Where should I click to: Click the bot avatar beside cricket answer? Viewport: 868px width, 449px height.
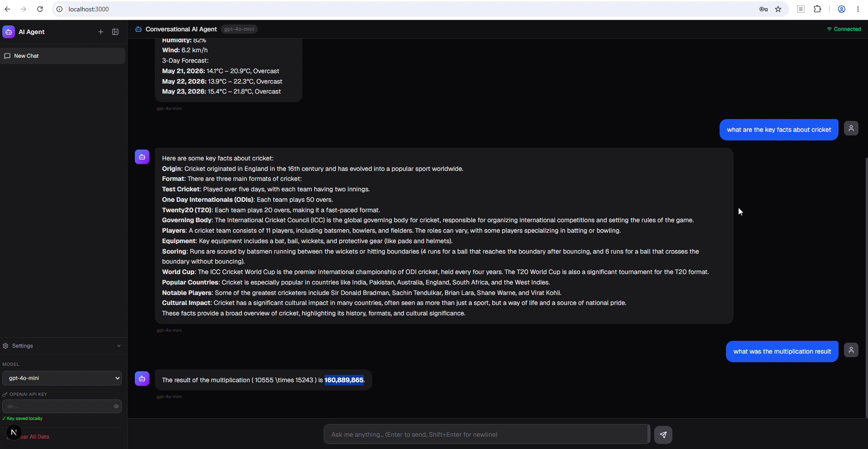[142, 157]
